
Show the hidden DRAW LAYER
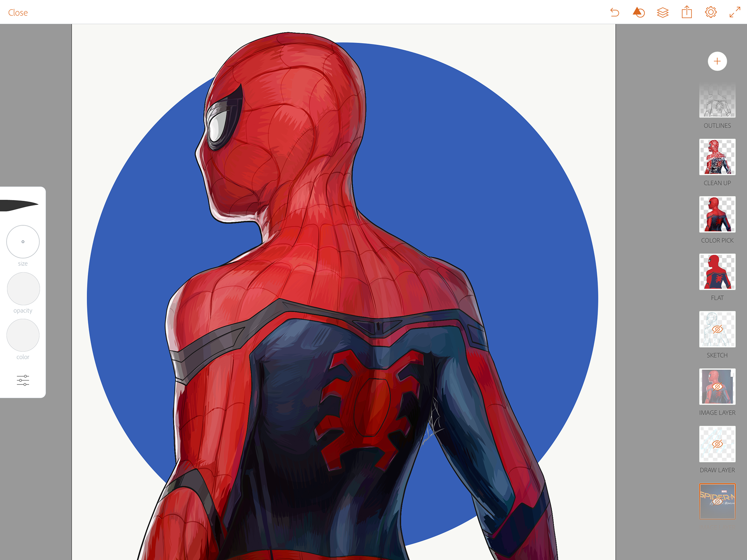[717, 444]
